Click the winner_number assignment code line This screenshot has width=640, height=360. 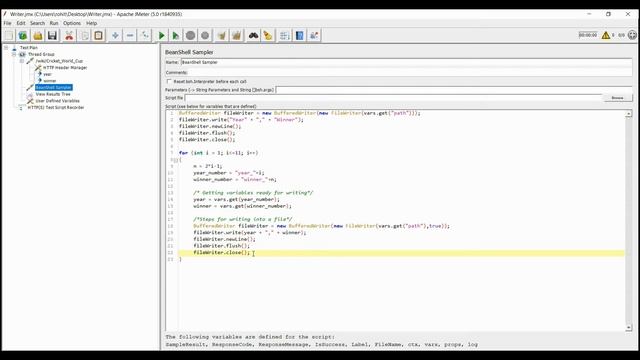235,180
